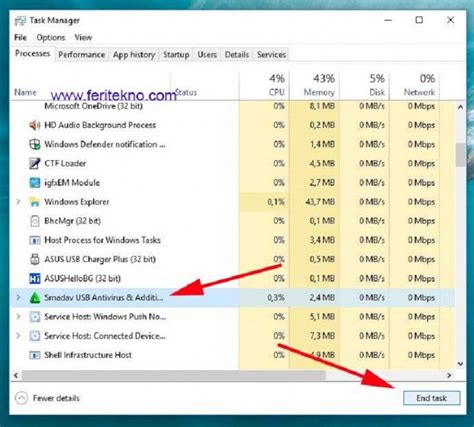Click the igfxEM Module icon
Image resolution: width=474 pixels, height=427 pixels.
pyautogui.click(x=35, y=183)
